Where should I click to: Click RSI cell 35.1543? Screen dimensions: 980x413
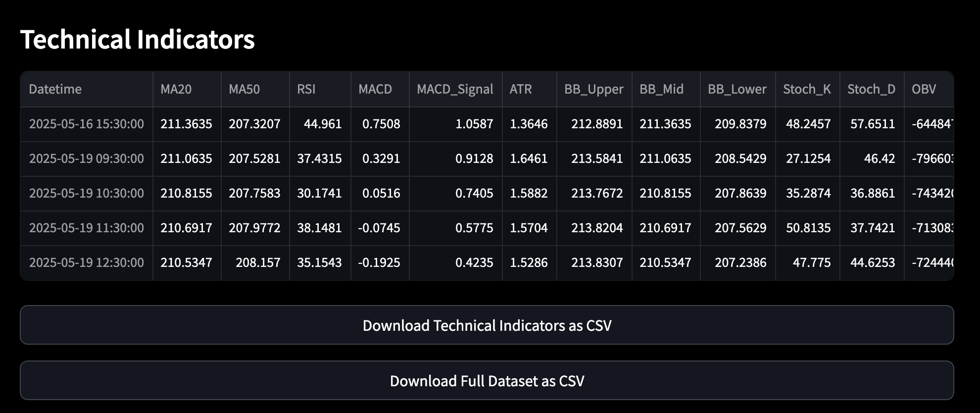320,262
